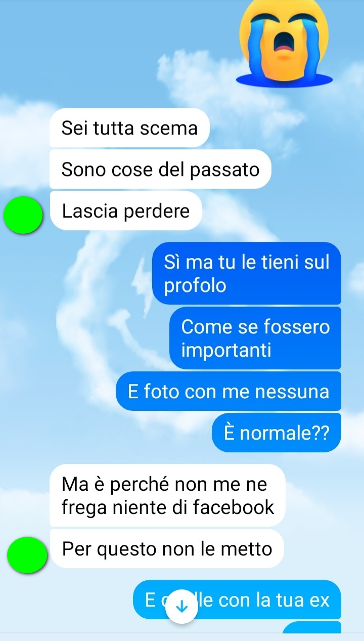Image resolution: width=364 pixels, height=641 pixels.
Task: Open the avatar beside "Lascia perdere"
Action: tap(23, 216)
